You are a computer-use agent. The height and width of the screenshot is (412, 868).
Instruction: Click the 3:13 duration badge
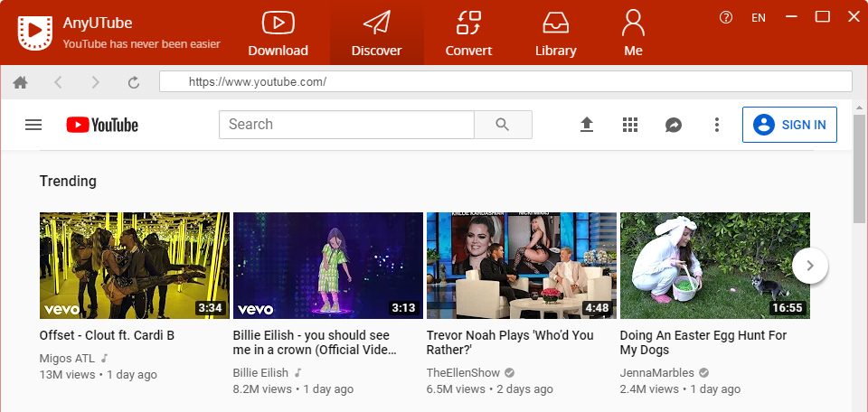pyautogui.click(x=403, y=308)
